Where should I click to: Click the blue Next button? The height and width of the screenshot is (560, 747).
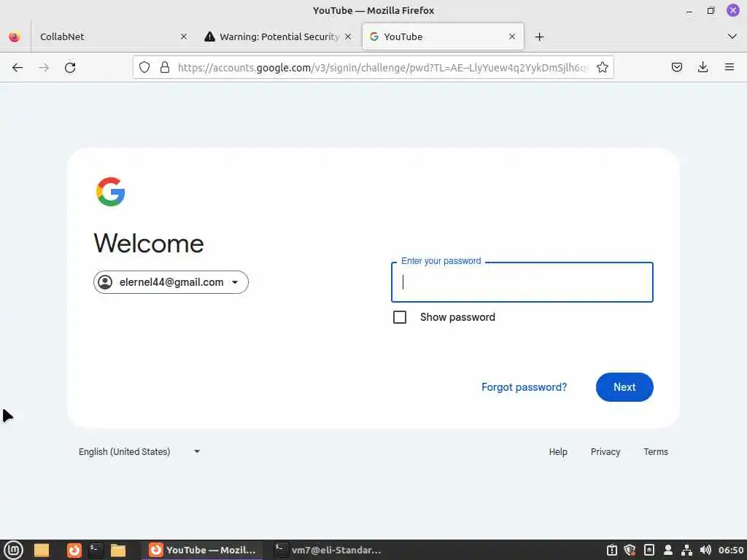pyautogui.click(x=624, y=387)
